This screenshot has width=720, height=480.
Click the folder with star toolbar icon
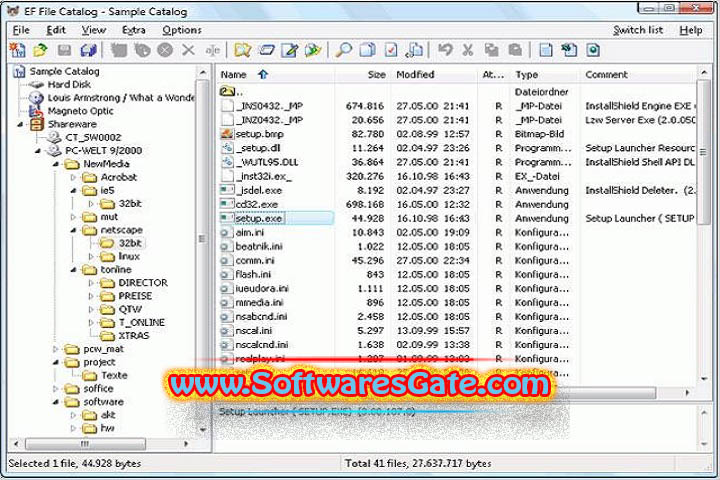tap(242, 50)
